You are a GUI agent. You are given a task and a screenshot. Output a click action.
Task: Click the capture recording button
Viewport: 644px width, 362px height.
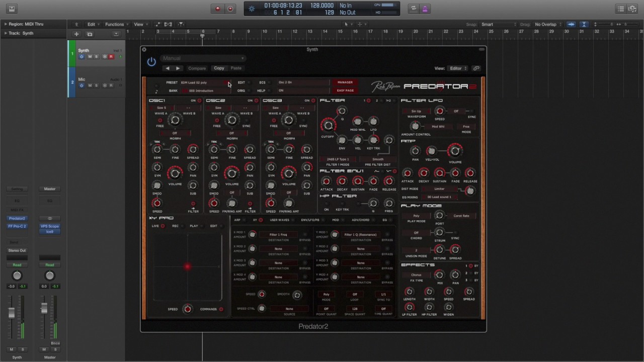tap(230, 9)
